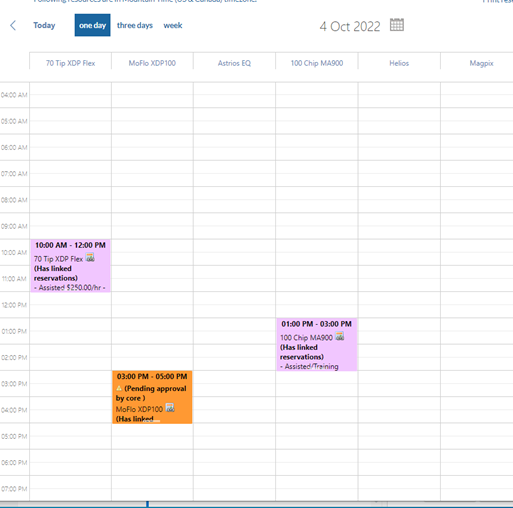This screenshot has height=508, width=513.
Task: Click the horizontal scrollbar at the bottom
Action: click(256, 504)
